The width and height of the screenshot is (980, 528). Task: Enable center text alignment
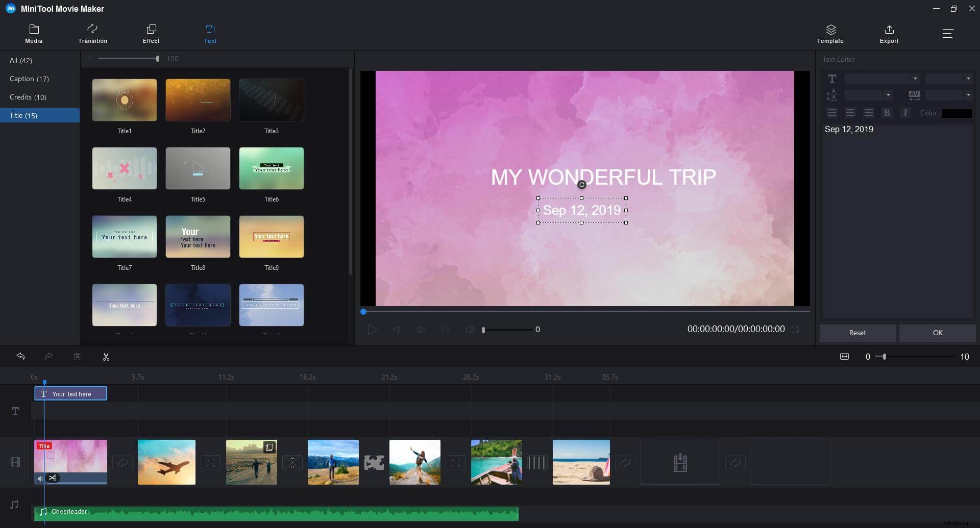pyautogui.click(x=850, y=113)
